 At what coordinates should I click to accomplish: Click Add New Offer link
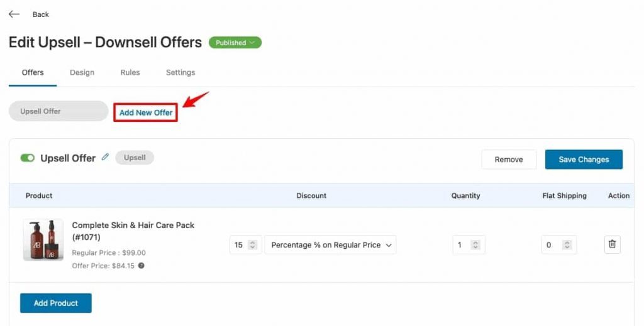pyautogui.click(x=146, y=112)
